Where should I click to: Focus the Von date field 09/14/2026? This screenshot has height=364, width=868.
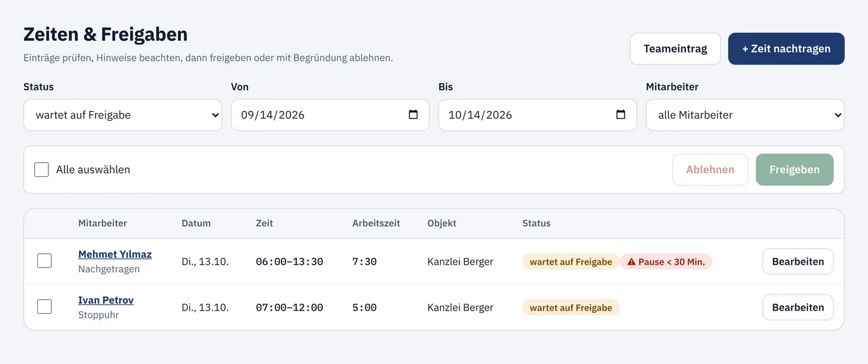[x=330, y=115]
